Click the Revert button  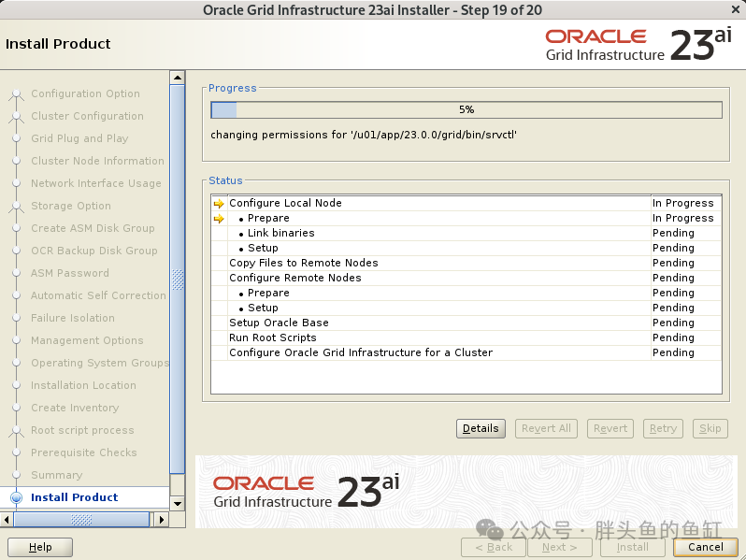[610, 429]
